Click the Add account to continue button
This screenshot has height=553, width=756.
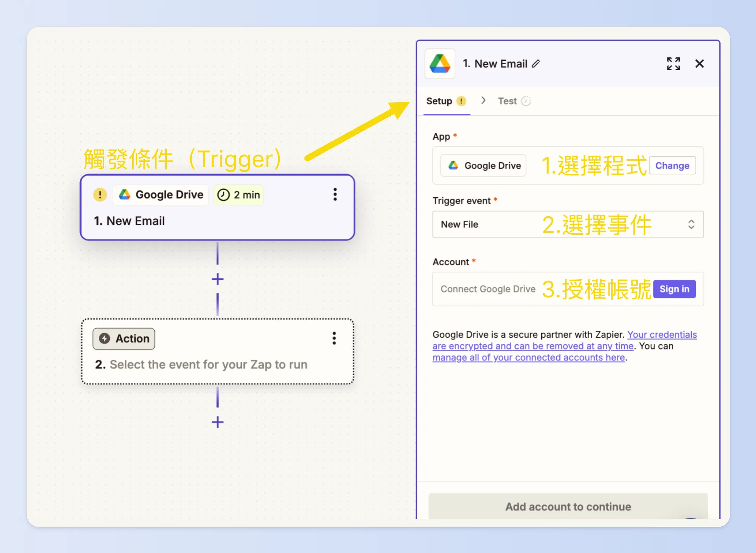(568, 506)
